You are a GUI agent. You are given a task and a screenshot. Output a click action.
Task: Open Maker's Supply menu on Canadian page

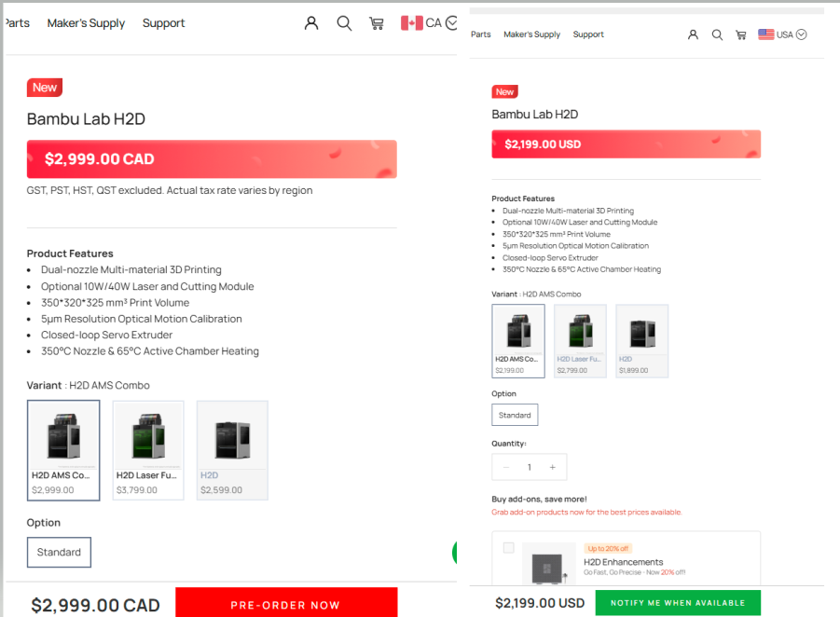86,23
